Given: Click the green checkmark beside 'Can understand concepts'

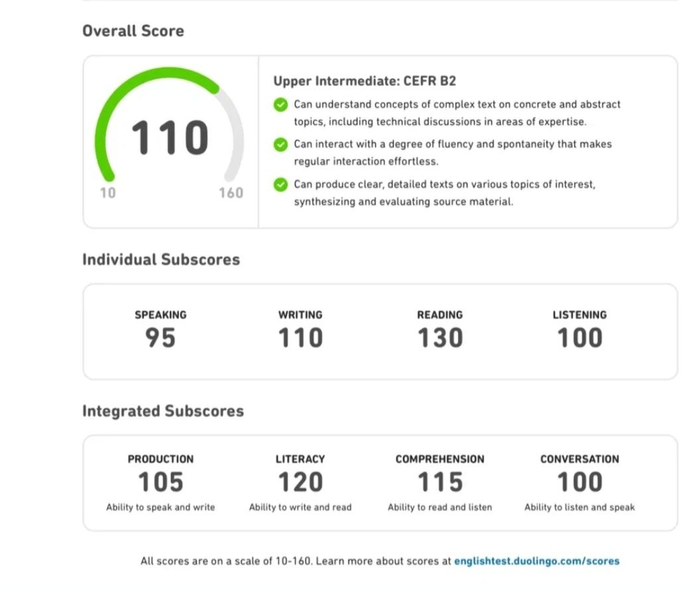Looking at the screenshot, I should [x=281, y=105].
